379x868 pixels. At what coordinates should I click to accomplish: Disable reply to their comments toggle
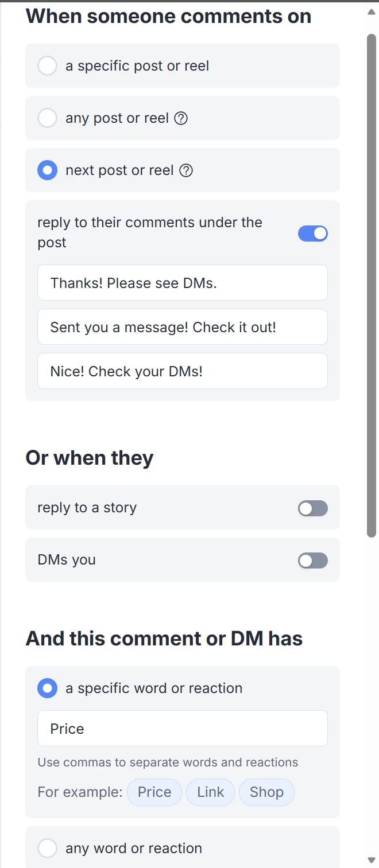pyautogui.click(x=313, y=233)
